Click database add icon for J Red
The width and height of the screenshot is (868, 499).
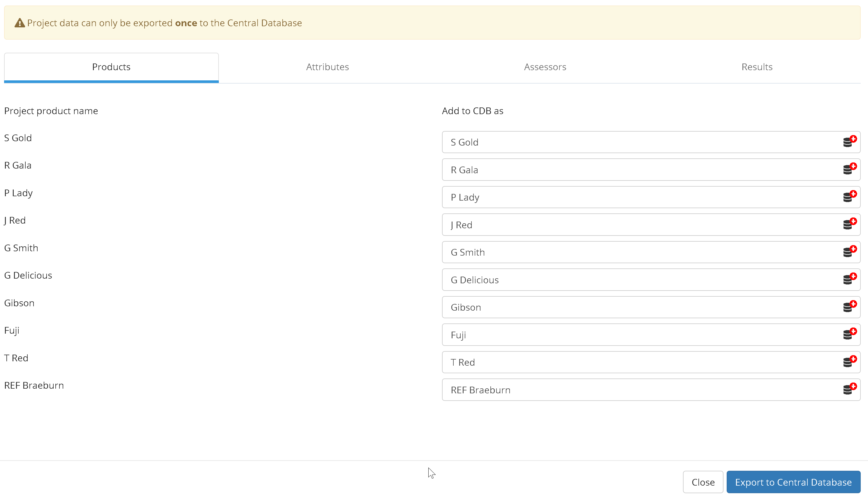(x=849, y=224)
